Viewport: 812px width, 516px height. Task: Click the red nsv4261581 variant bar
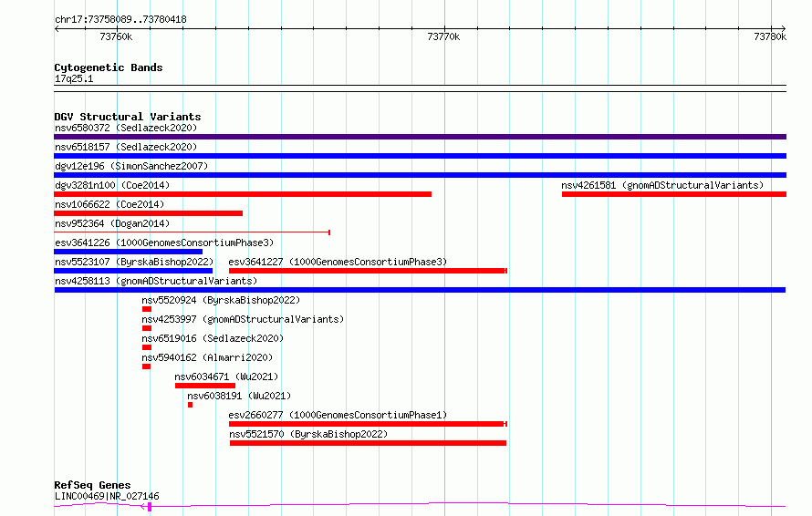(674, 194)
